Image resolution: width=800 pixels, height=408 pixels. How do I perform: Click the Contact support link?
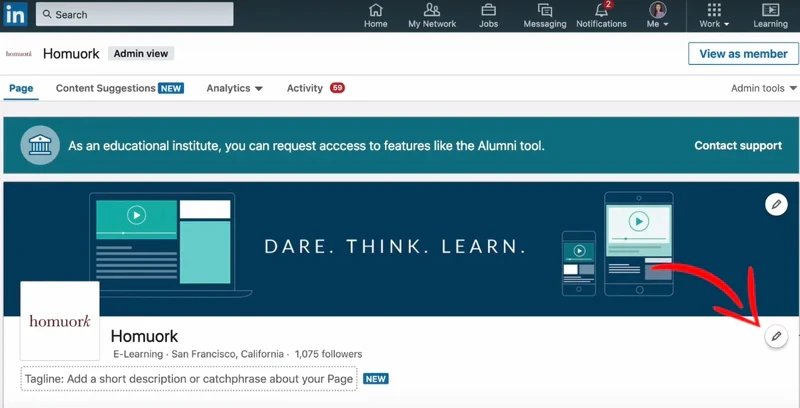(738, 146)
